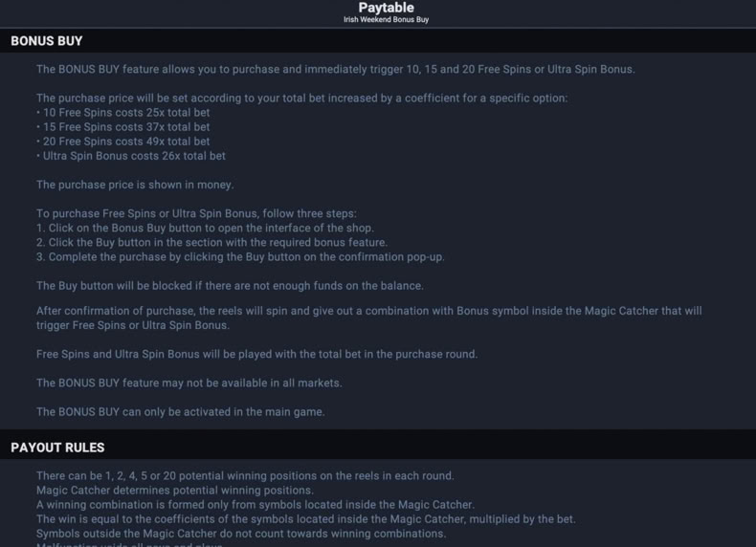Select the Irish Weekend Bonus Buy subtitle
This screenshot has width=756, height=547.
(386, 20)
